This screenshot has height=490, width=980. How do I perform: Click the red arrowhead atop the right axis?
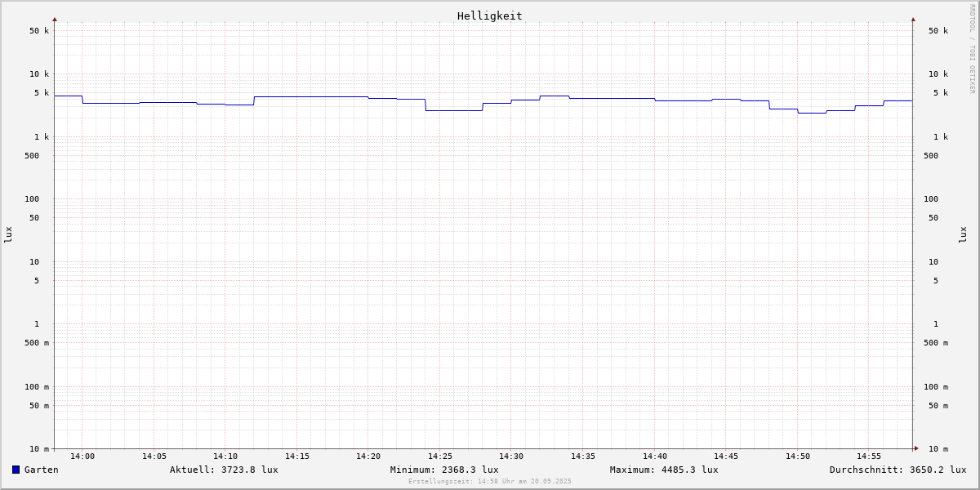pyautogui.click(x=913, y=19)
